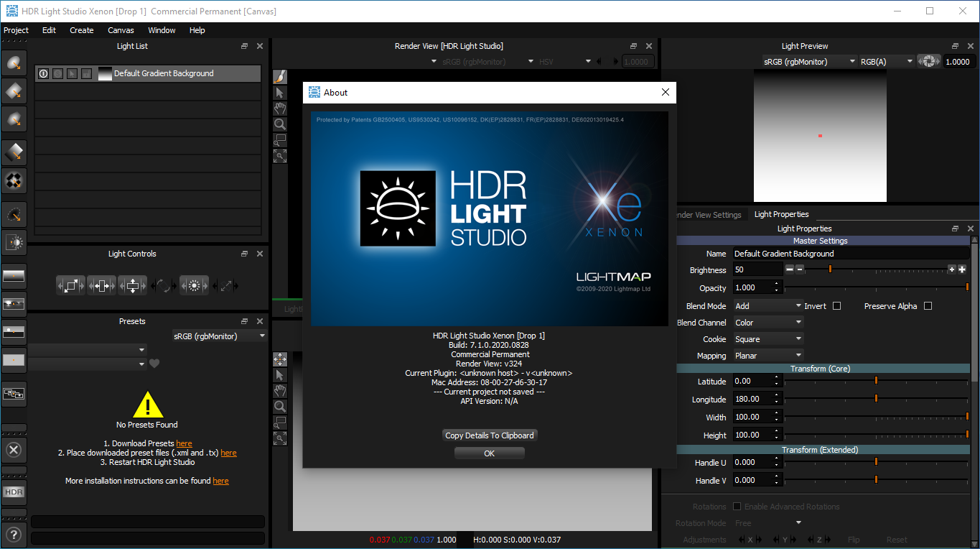Viewport: 980px width, 549px height.
Task: Click the four-arrow move tool in lower view toolbar
Action: [x=280, y=359]
